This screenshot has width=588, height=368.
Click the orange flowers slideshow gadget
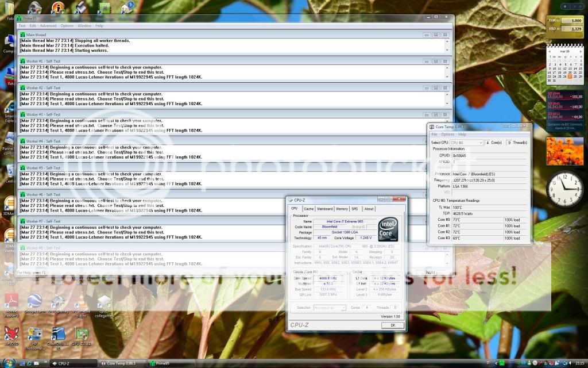point(565,151)
